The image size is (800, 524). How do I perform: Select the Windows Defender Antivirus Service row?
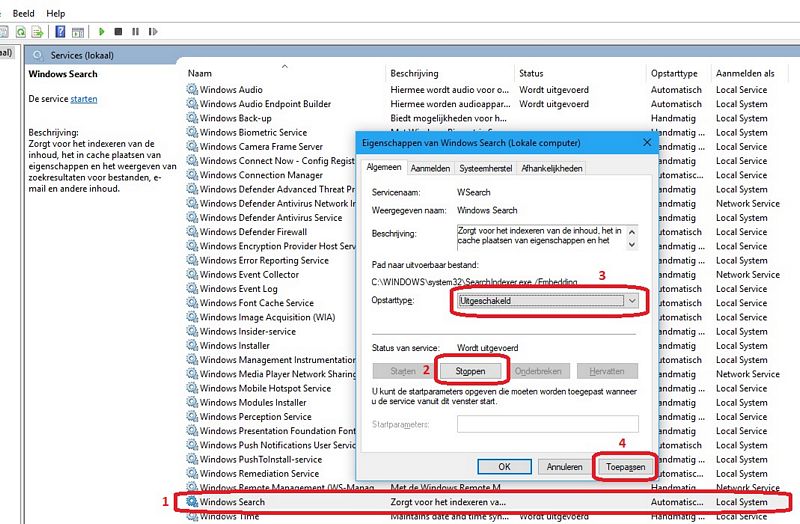pos(269,217)
